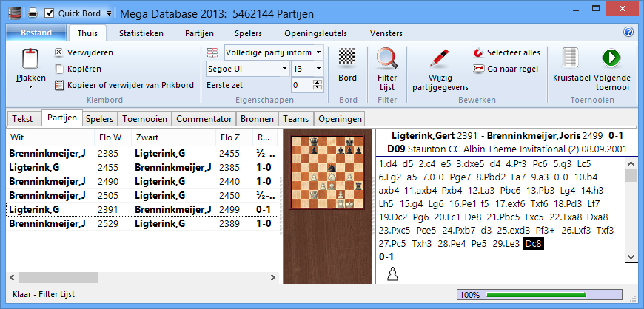Click the database icon in the title bar
This screenshot has width=644, height=309.
[14, 13]
